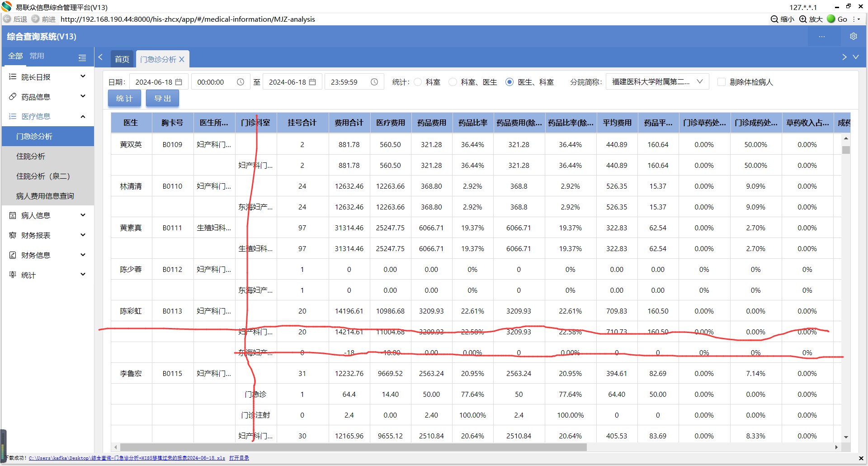The width and height of the screenshot is (868, 466).
Task: Open the settings gear in header
Action: 854,36
